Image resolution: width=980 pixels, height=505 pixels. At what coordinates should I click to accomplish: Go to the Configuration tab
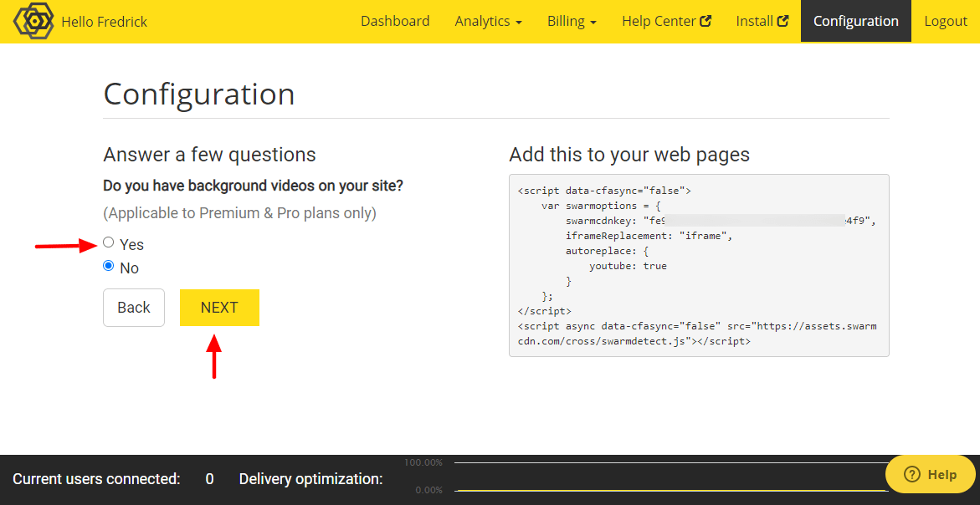pyautogui.click(x=855, y=21)
